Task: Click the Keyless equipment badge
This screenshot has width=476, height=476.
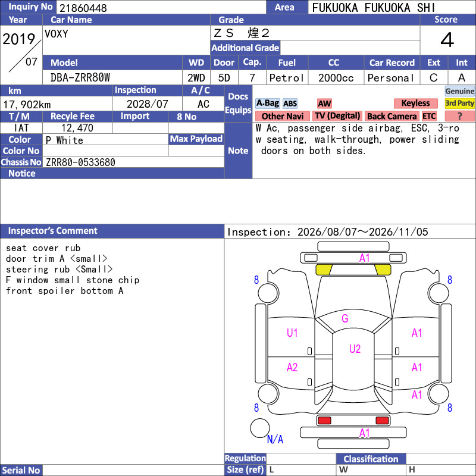Action: coord(415,103)
